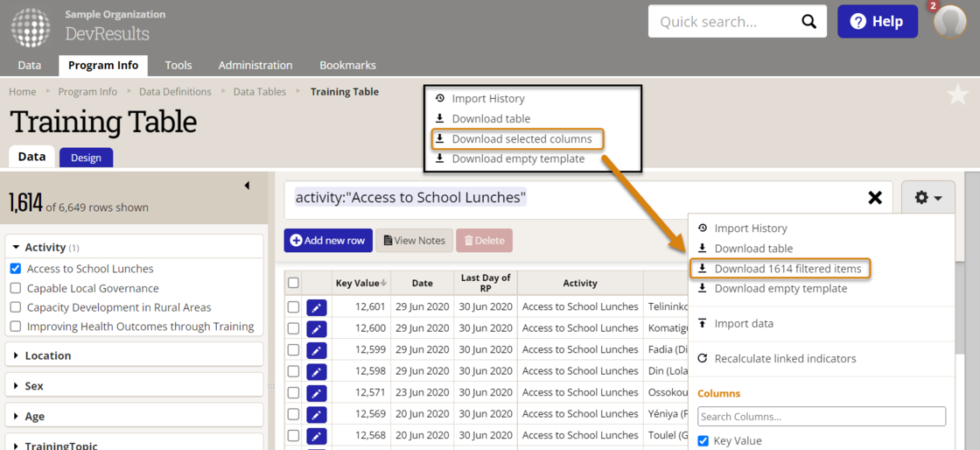The image size is (980, 450).
Task: Switch to the Data tab of Training Table
Action: coord(31,156)
